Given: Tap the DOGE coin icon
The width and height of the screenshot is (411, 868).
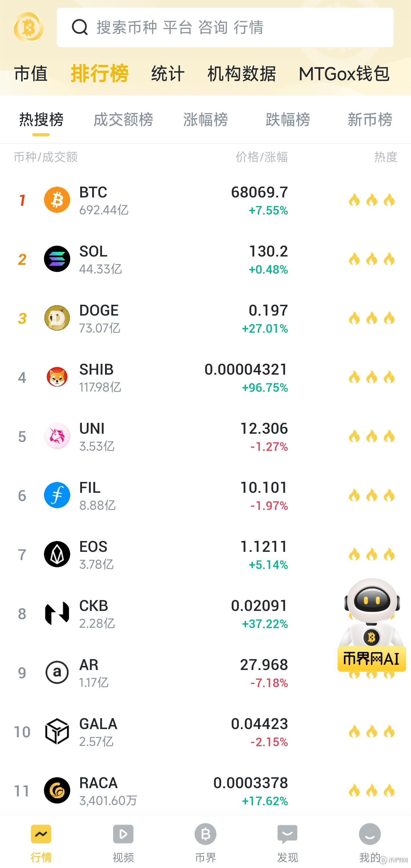Looking at the screenshot, I should pyautogui.click(x=57, y=318).
